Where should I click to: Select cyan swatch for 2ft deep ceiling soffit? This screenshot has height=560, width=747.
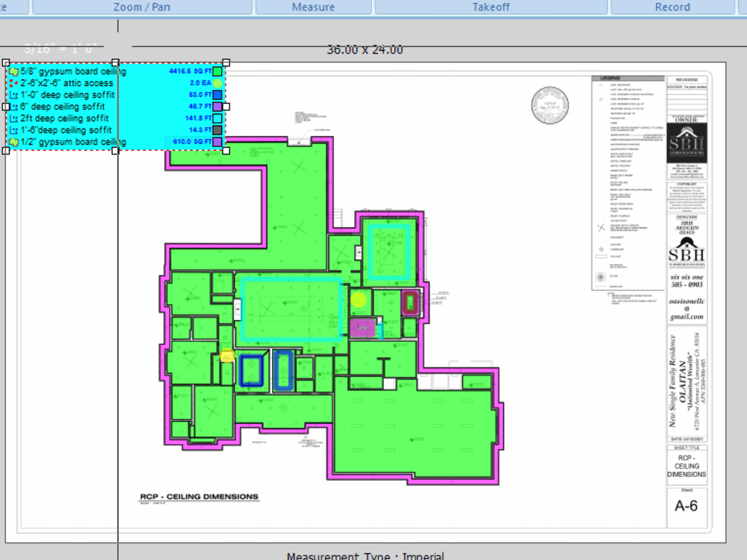tap(217, 119)
